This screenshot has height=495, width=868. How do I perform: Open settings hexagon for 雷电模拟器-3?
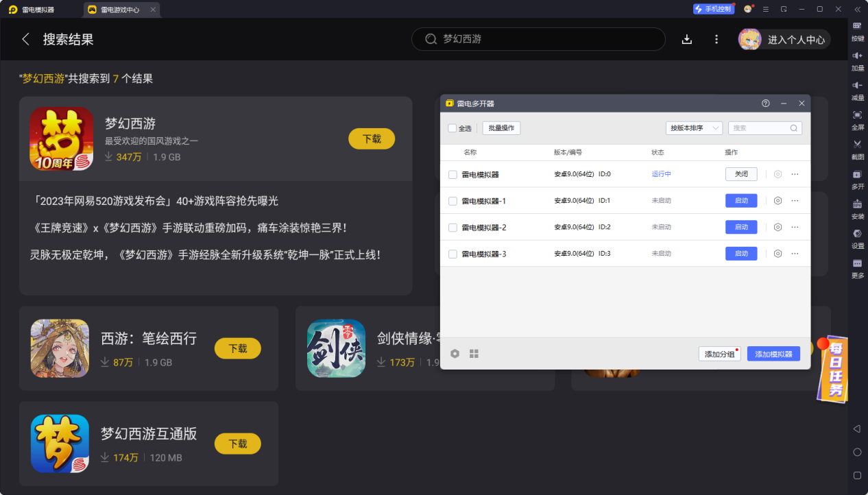click(x=777, y=254)
